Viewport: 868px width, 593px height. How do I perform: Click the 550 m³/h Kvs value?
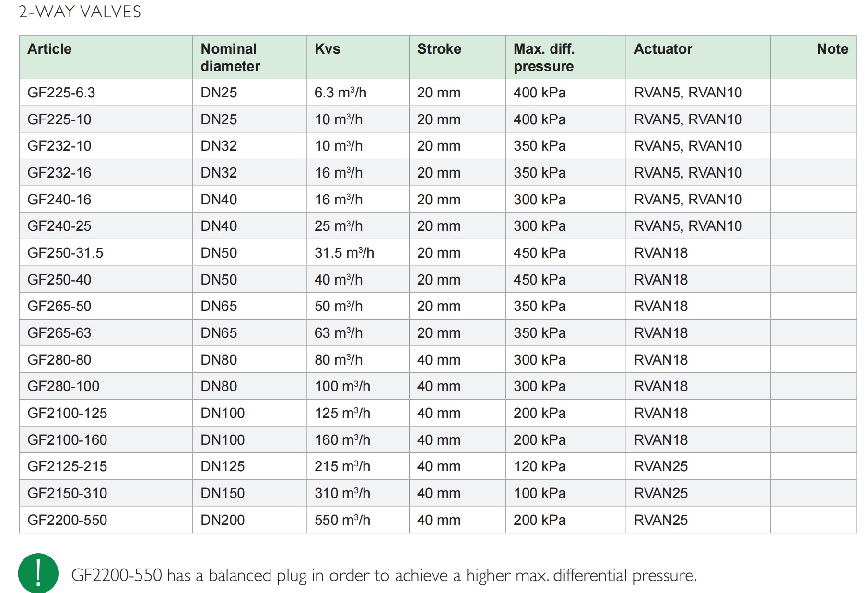[x=342, y=520]
